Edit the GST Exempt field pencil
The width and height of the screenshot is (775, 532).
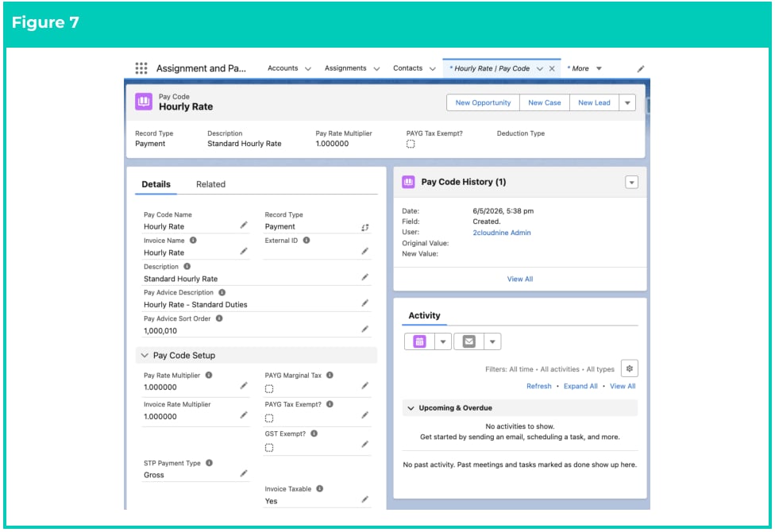pyautogui.click(x=364, y=445)
